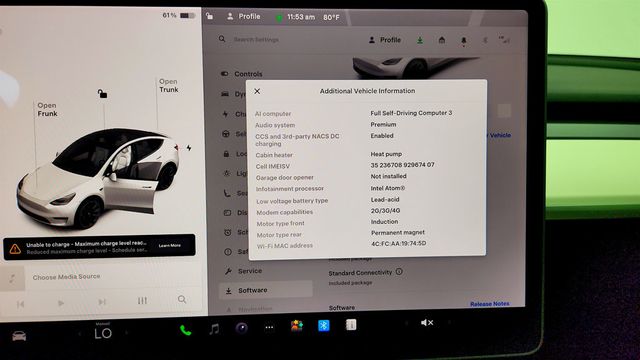640x360 pixels.
Task: Tap the cellular signal icon in settings header
Action: coord(504,40)
